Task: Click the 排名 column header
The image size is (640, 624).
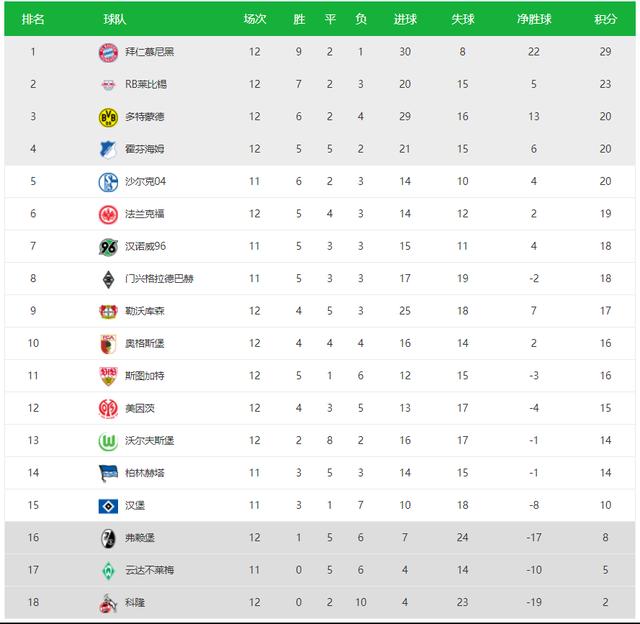Action: (33, 20)
